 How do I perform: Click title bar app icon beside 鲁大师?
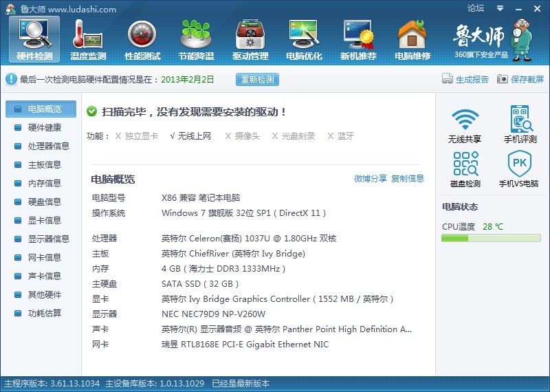pos(10,9)
